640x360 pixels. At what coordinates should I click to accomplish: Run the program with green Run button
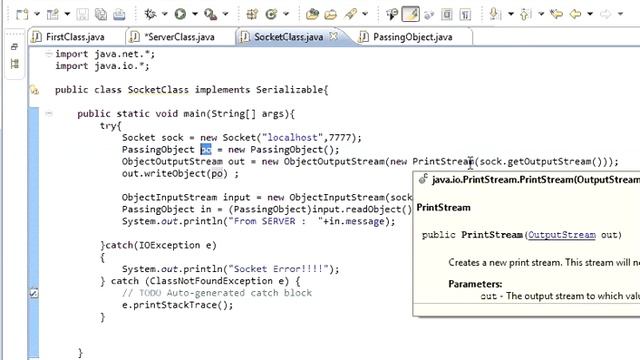[x=180, y=14]
